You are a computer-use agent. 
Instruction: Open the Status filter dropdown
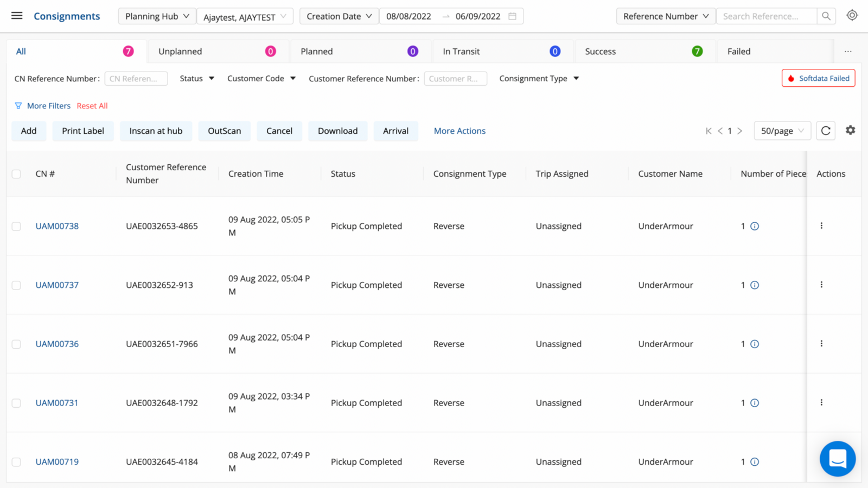(196, 78)
